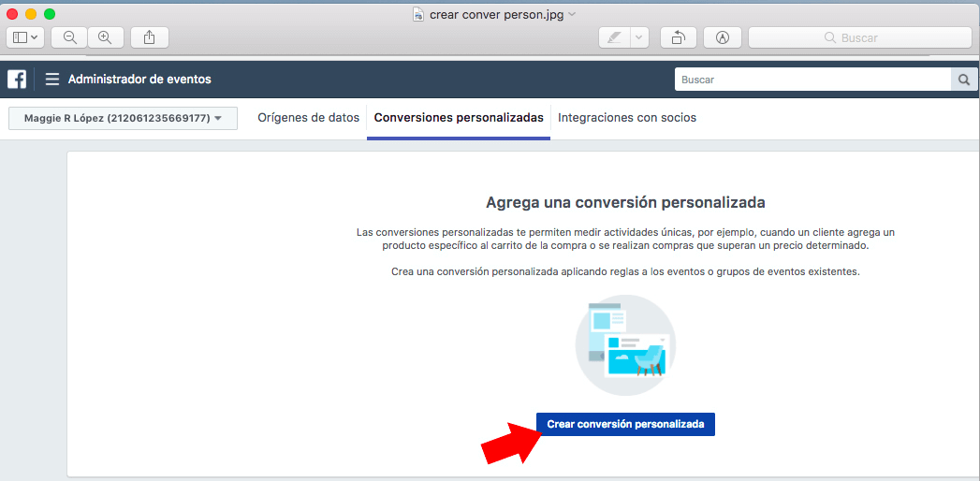Viewport: 980px width, 481px height.
Task: Click the Facebook search magnifier button
Action: pyautogui.click(x=963, y=80)
